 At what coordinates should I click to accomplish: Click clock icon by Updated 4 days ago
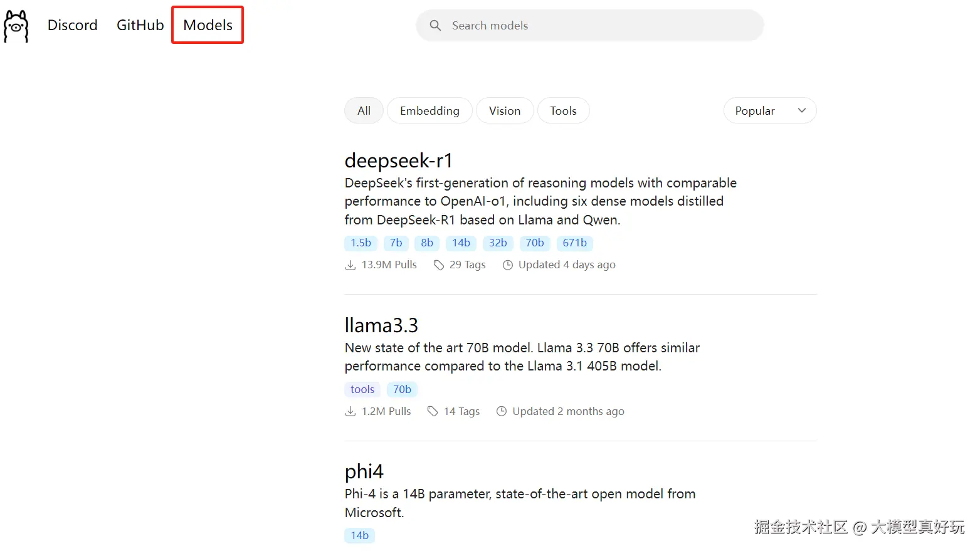point(508,265)
